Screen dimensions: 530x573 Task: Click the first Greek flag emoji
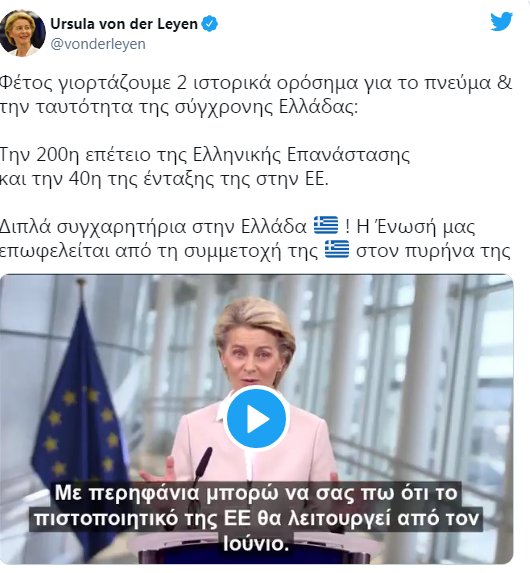[x=326, y=225]
